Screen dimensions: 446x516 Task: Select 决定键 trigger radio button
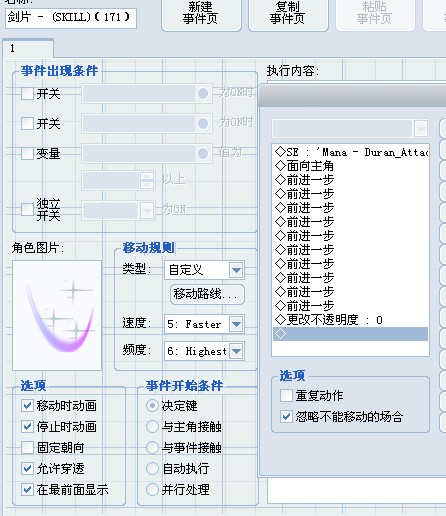click(152, 406)
